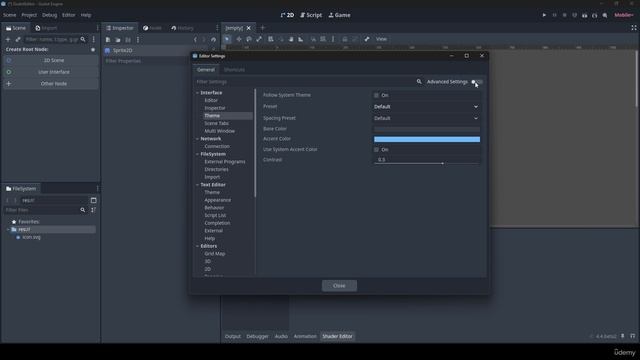640x360 pixels.
Task: Close the empty scene tab
Action: (x=249, y=28)
